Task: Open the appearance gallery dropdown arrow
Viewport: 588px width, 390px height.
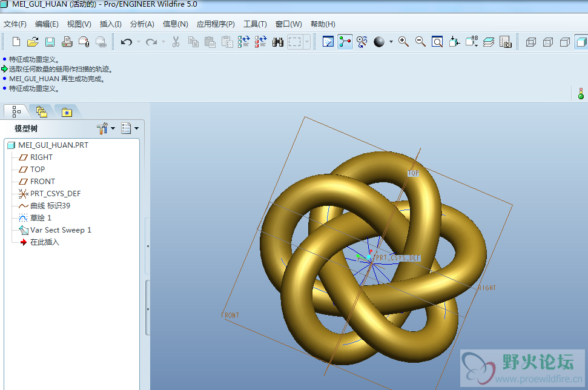Action: (391, 42)
